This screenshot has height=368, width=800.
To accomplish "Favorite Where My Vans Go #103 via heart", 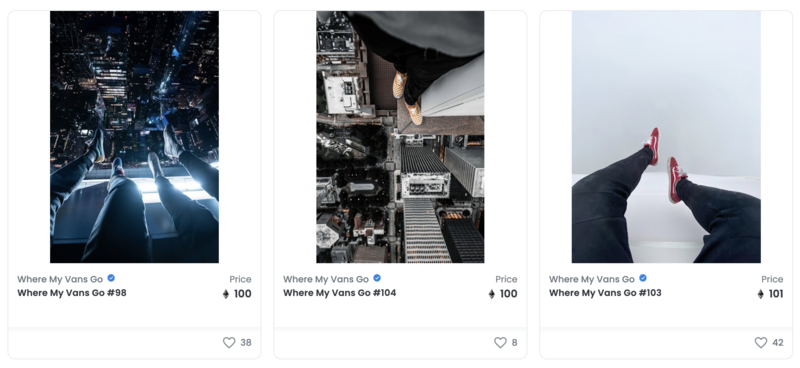I will 761,342.
